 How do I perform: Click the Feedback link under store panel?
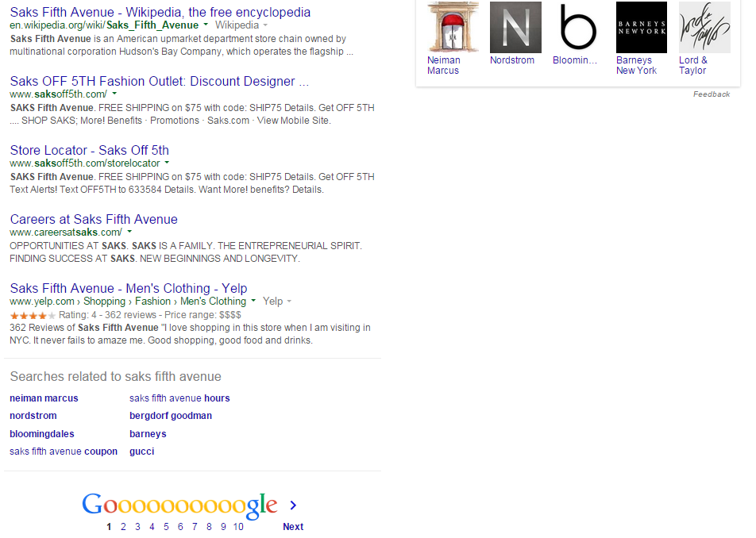coord(711,94)
